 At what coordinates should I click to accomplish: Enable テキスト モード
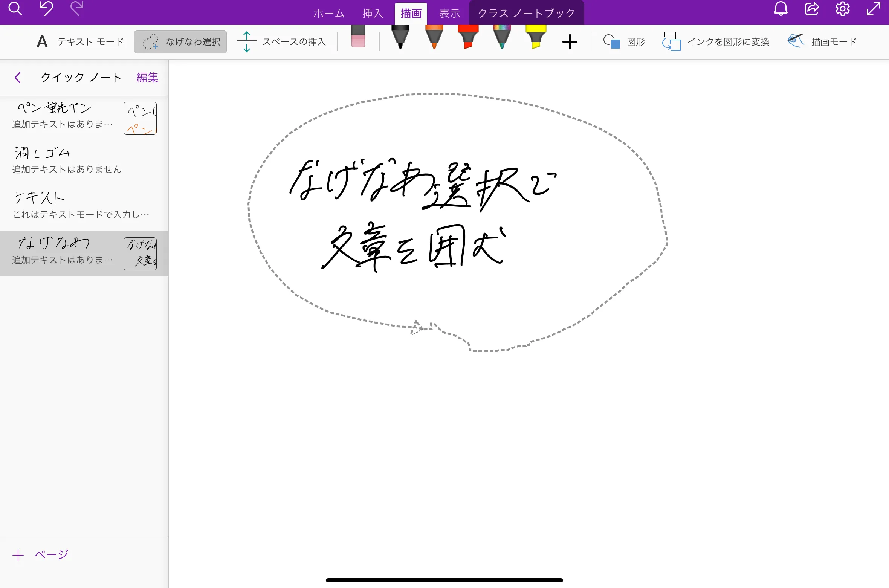[80, 41]
